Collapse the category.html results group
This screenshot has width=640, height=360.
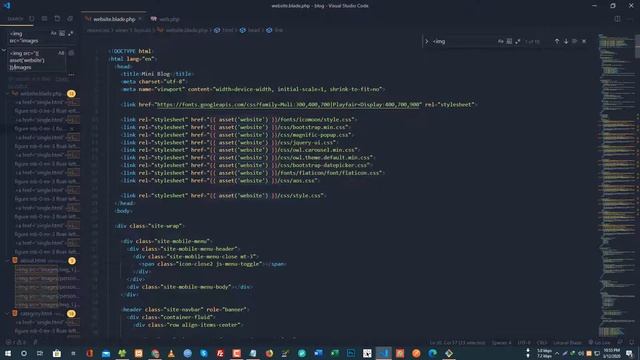pos(8,313)
